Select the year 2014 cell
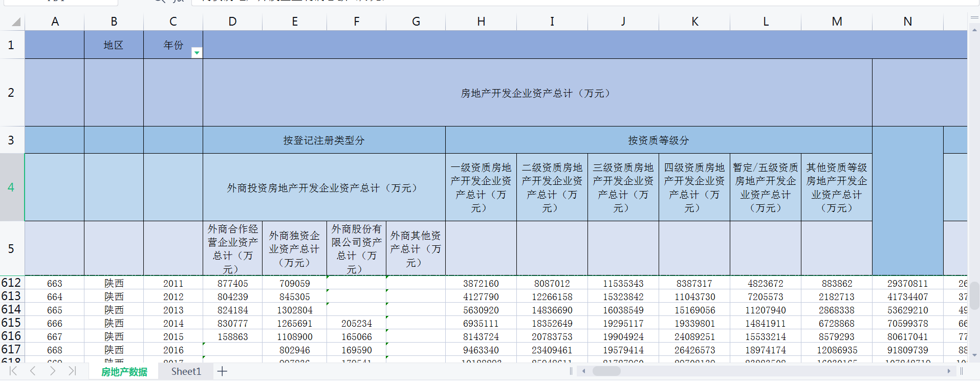980x381 pixels. click(x=173, y=323)
